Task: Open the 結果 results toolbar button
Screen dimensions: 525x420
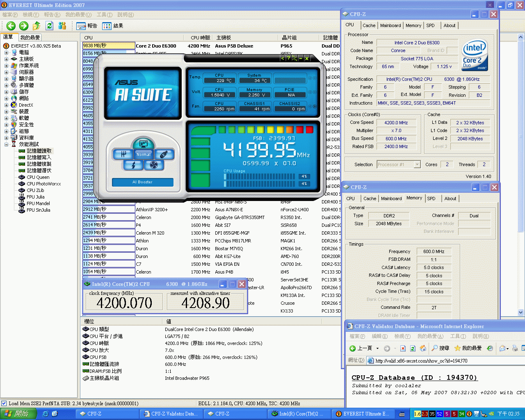Action: 113,26
